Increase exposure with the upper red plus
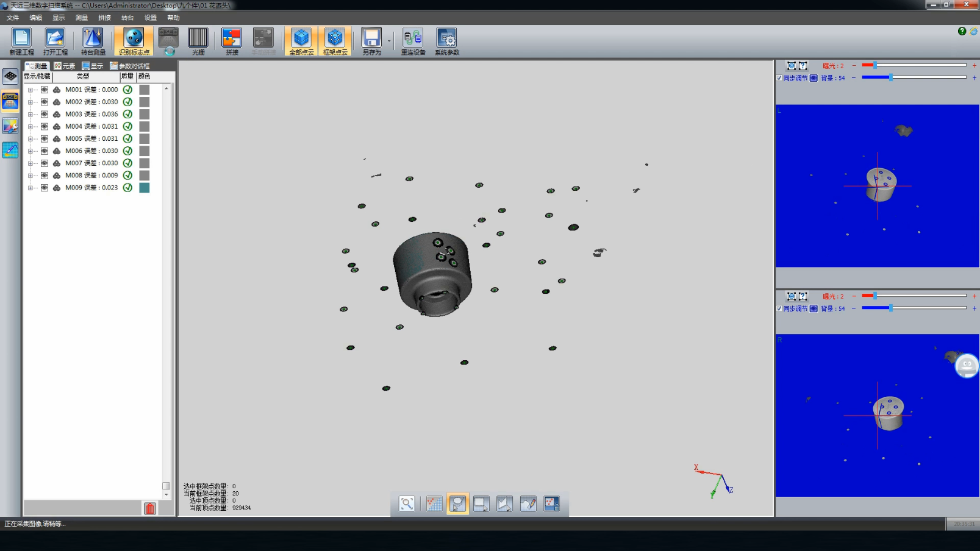980x551 pixels. tap(974, 65)
